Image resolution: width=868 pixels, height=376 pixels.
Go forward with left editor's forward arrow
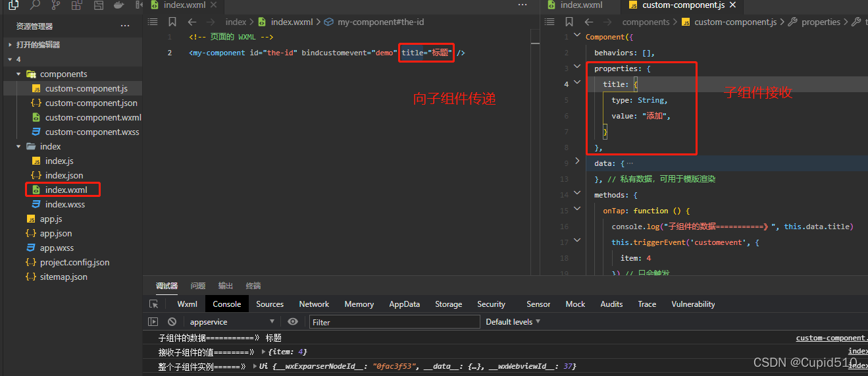coord(211,22)
